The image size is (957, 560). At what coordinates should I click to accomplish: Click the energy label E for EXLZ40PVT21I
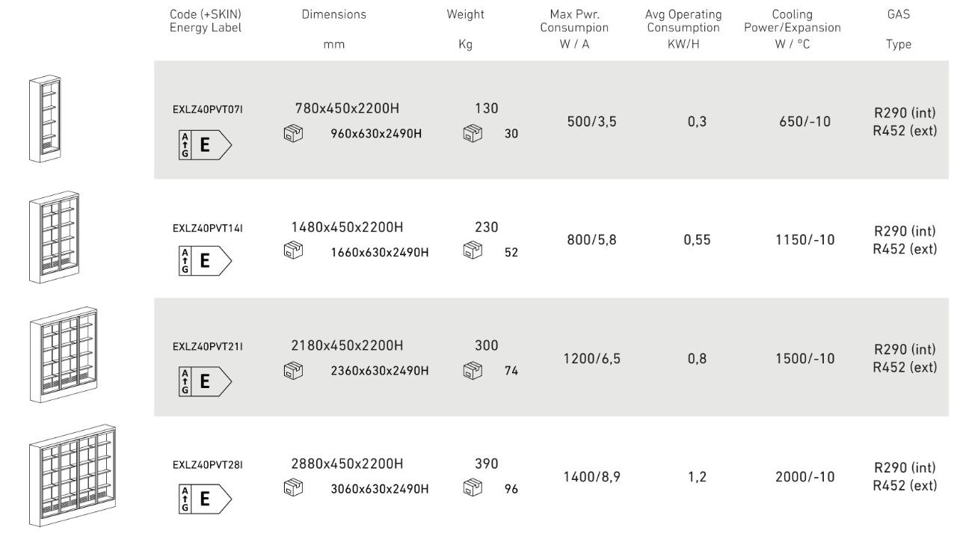click(205, 381)
